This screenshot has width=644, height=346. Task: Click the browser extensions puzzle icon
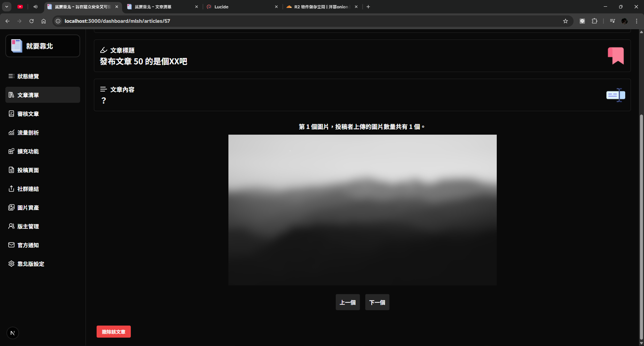coord(595,21)
